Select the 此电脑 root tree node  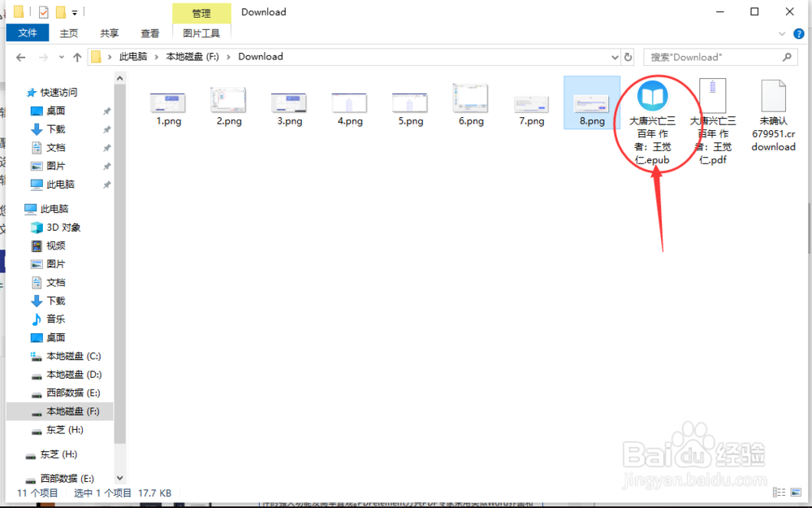[x=54, y=209]
